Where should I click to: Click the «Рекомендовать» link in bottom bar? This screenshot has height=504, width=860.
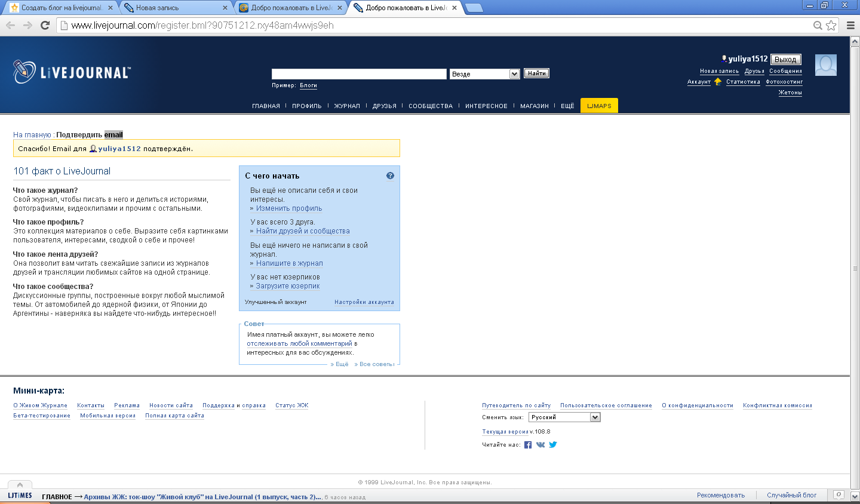coord(721,495)
